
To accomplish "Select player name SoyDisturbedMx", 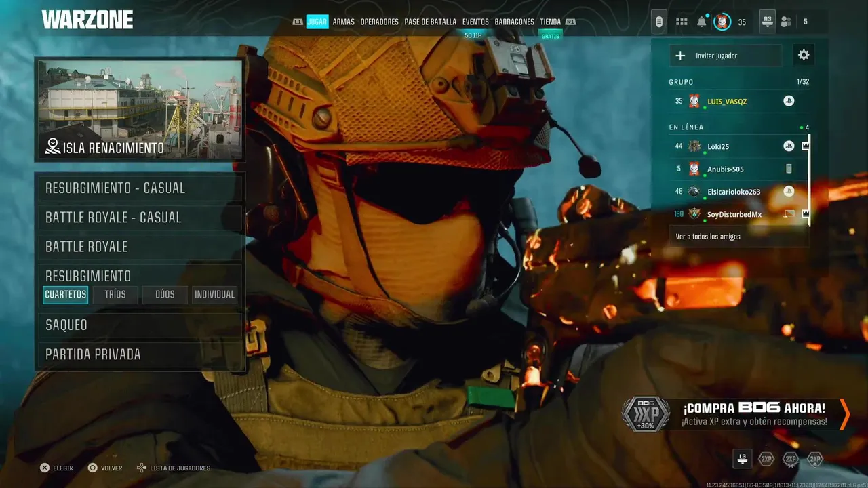I will pyautogui.click(x=734, y=214).
